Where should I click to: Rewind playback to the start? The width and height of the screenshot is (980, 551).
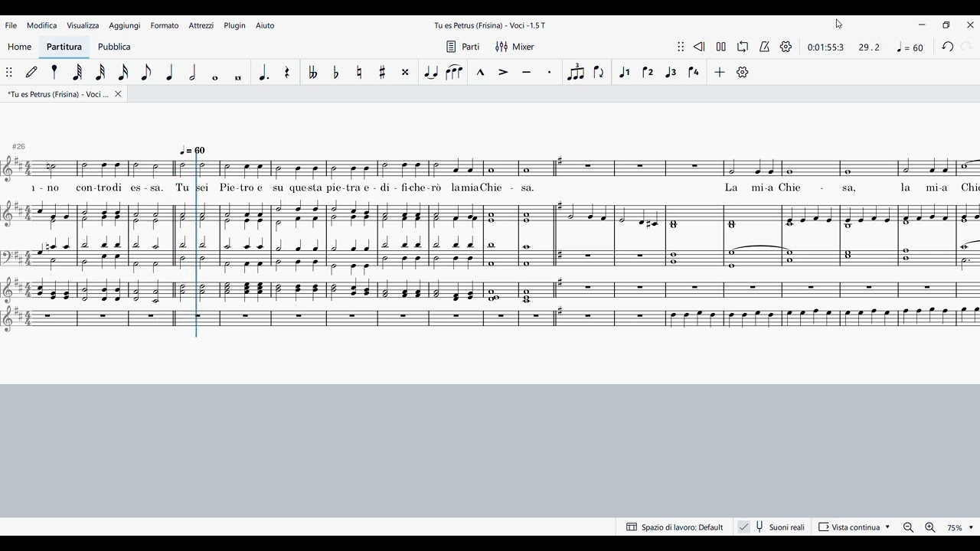tap(699, 47)
